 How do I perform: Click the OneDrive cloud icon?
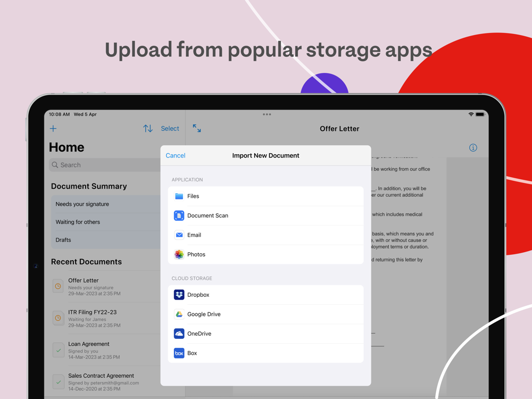coord(179,334)
